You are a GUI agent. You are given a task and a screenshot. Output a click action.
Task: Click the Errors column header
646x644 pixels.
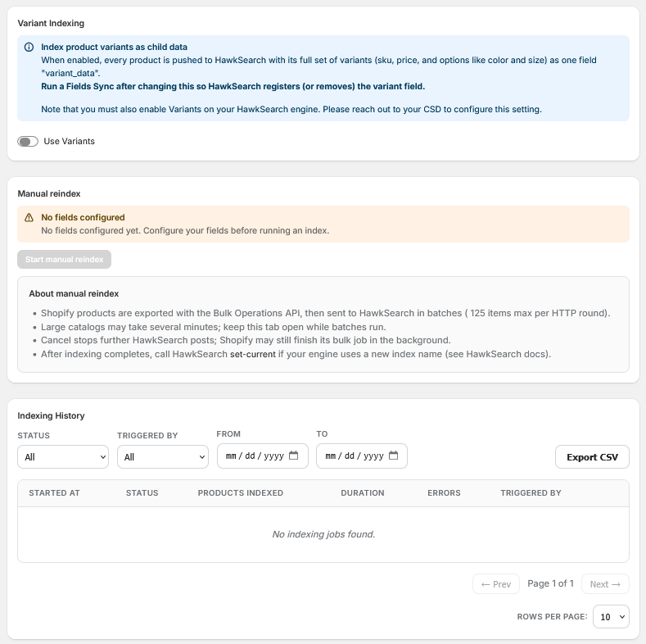(x=444, y=492)
